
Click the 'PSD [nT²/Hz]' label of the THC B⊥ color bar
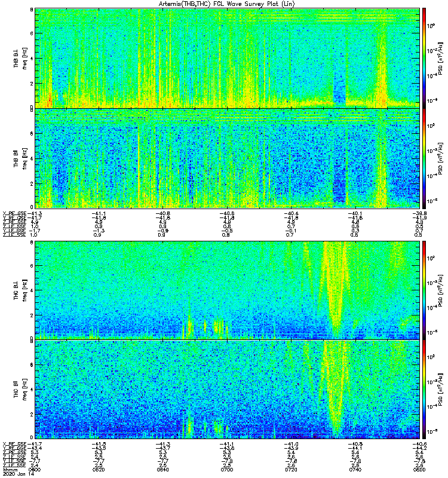(440, 290)
